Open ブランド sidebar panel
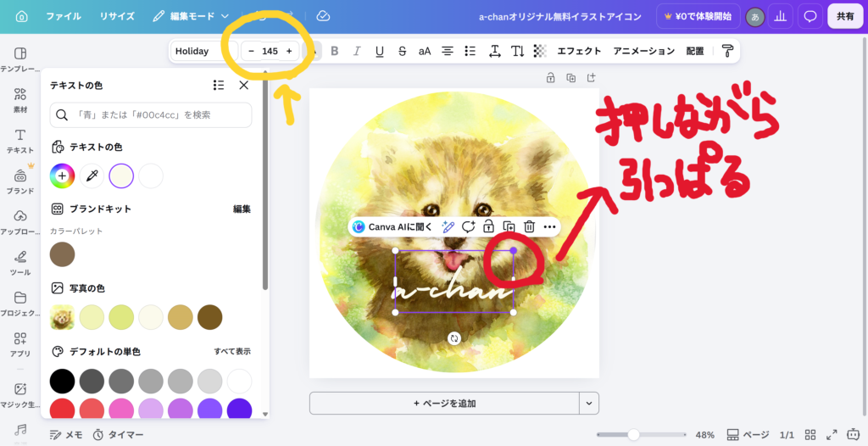Viewport: 868px width, 446px height. pyautogui.click(x=20, y=181)
